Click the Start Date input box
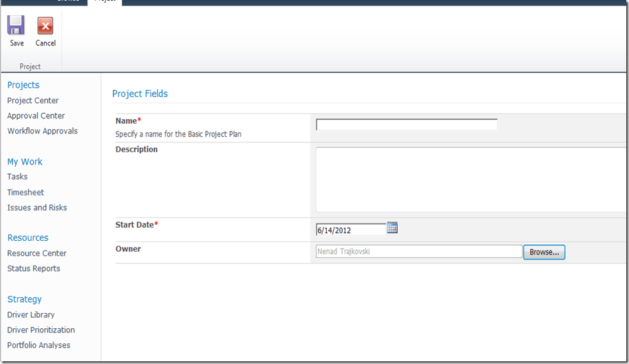This screenshot has width=629, height=364. tap(350, 230)
